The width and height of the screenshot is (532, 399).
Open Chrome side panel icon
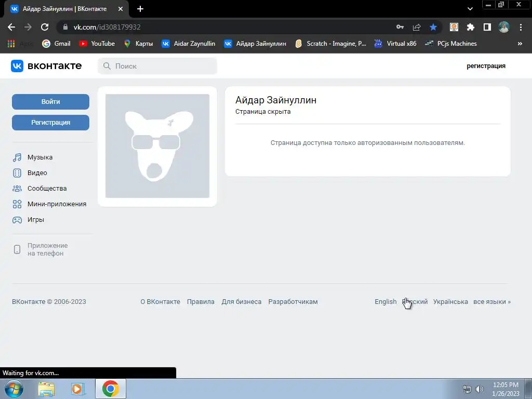(487, 27)
